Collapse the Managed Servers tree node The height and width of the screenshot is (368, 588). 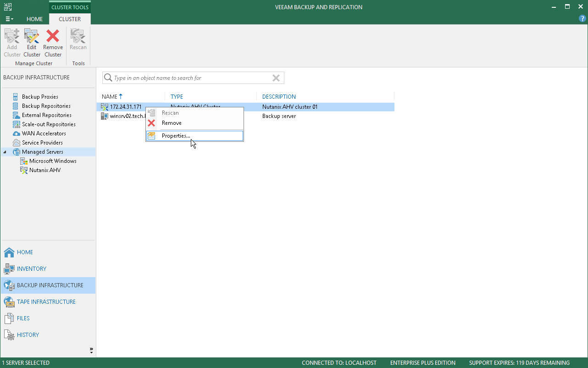coord(5,152)
